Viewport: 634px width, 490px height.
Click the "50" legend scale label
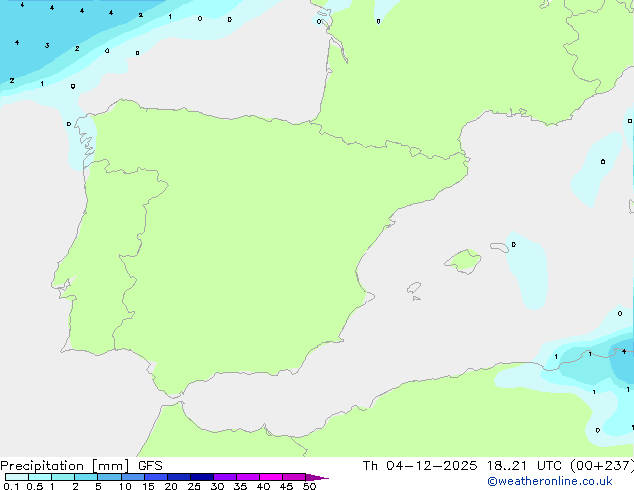(x=309, y=486)
